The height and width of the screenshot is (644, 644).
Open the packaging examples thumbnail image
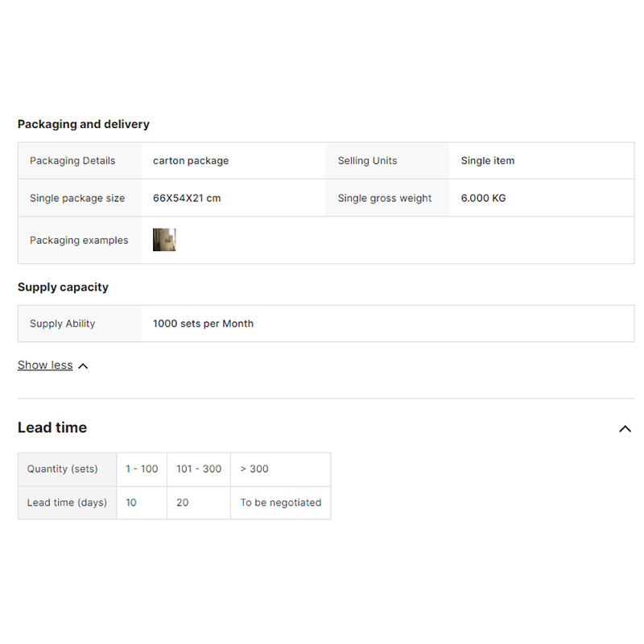(164, 240)
